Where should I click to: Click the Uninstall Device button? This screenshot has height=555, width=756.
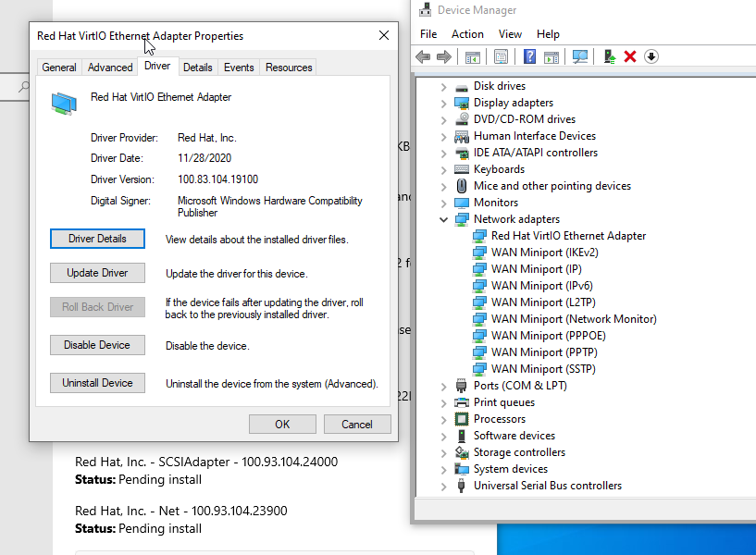97,383
